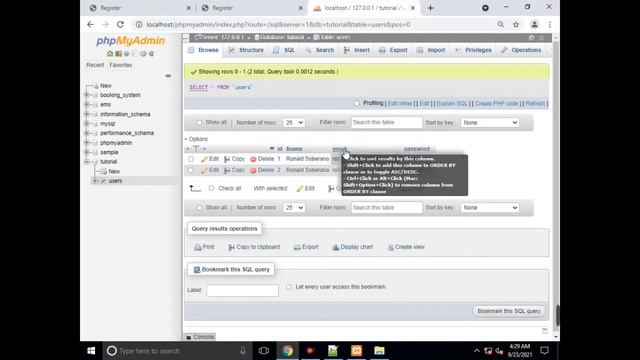The image size is (640, 360).
Task: Click the bookmark Label input field
Action: click(242, 290)
